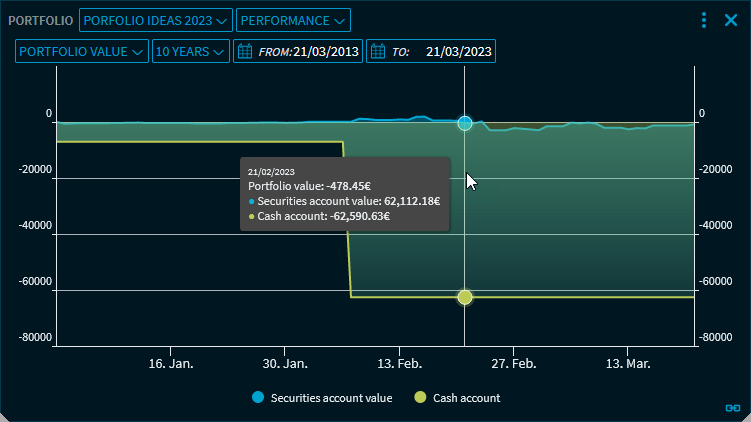Click the PORTFOLIO panel title
This screenshot has height=422, width=751.
(x=40, y=20)
